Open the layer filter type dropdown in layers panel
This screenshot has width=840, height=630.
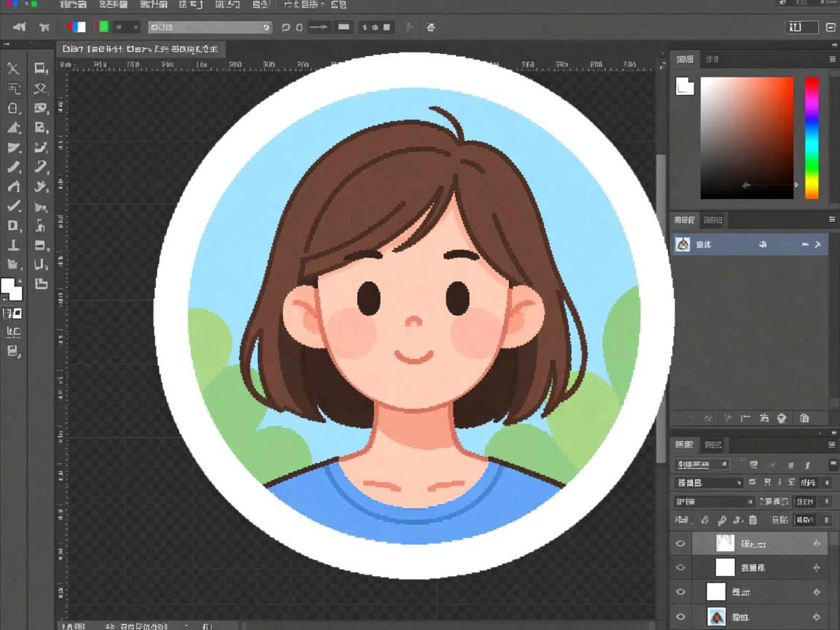pos(702,464)
